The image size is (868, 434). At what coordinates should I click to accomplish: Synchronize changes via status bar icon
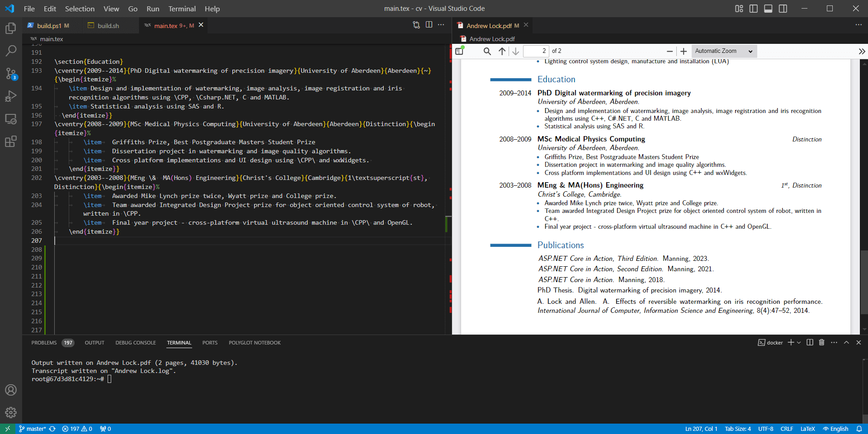click(52, 429)
